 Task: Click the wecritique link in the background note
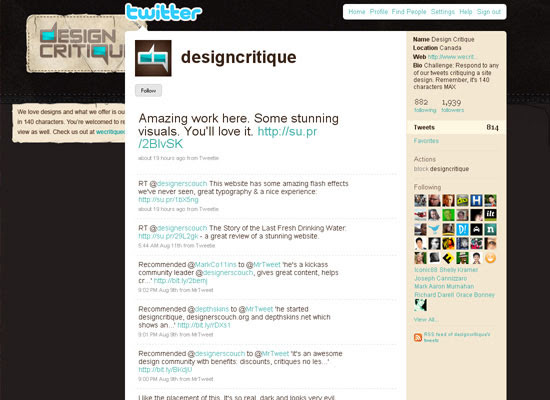(110, 132)
